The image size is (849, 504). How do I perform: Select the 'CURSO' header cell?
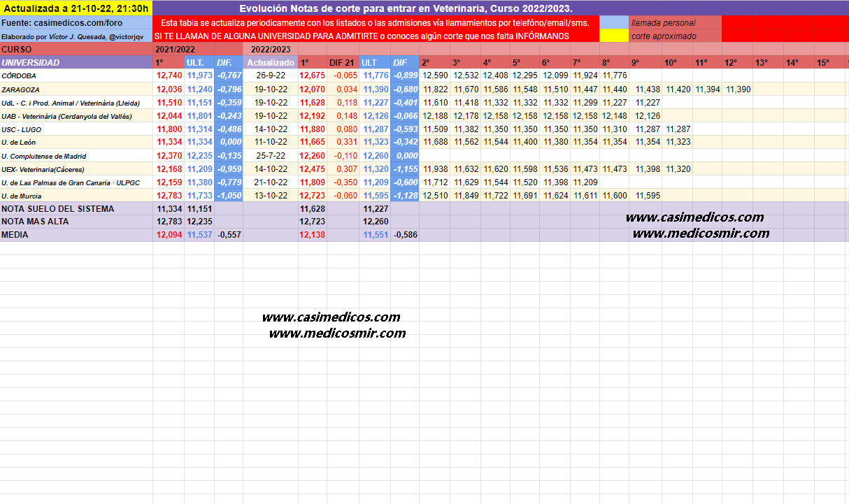point(76,50)
